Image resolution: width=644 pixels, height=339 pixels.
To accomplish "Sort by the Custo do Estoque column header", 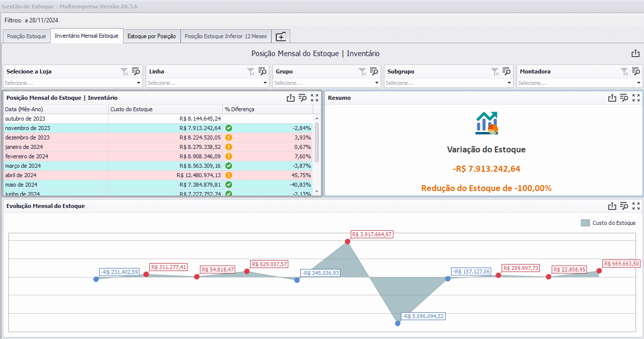I will tap(165, 109).
